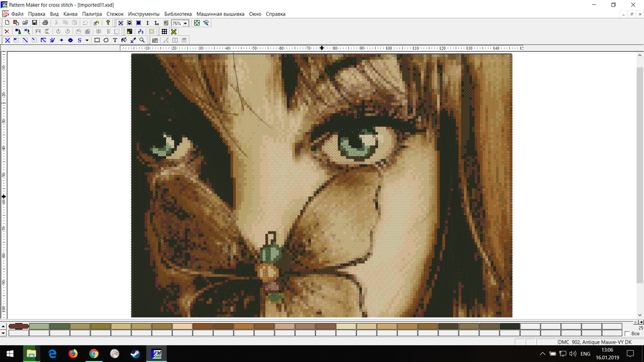The height and width of the screenshot is (362, 644).
Task: Select the text T tool
Action: [115, 40]
